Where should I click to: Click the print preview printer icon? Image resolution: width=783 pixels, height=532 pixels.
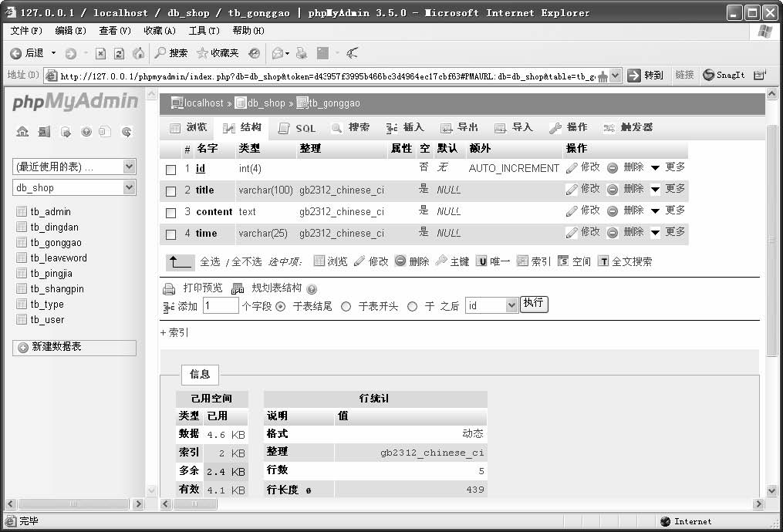click(x=169, y=288)
